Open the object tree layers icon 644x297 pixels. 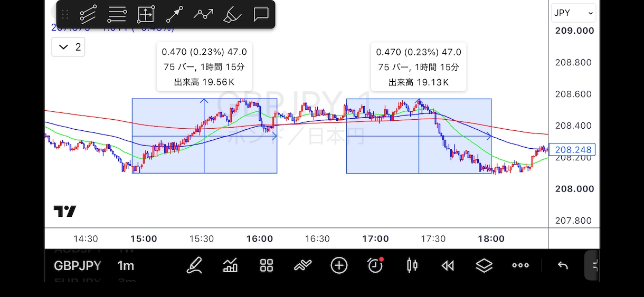484,265
